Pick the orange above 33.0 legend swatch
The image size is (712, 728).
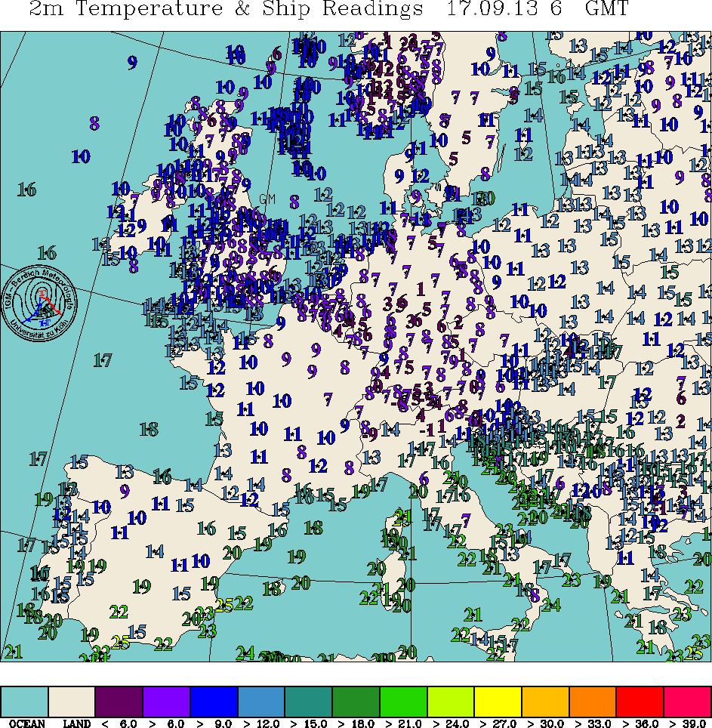[x=593, y=702]
